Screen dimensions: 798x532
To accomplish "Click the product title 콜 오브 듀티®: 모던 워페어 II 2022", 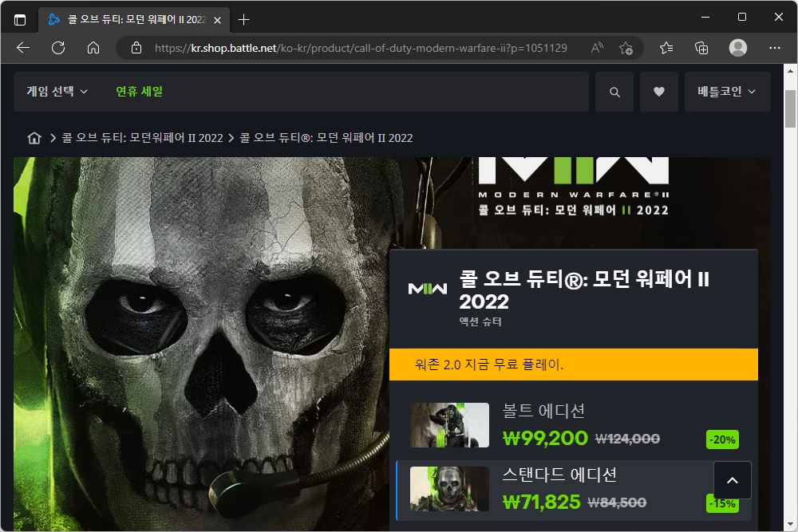I will 584,290.
